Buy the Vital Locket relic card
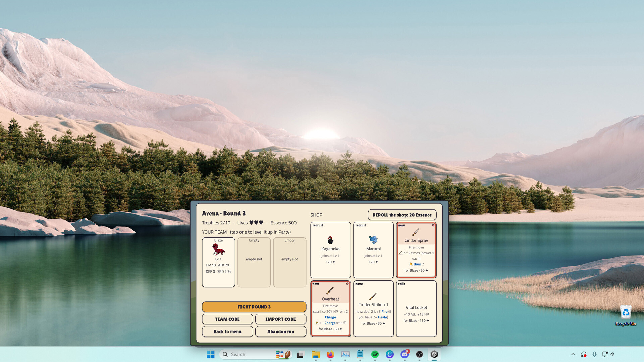This screenshot has height=362, width=644. point(416,308)
